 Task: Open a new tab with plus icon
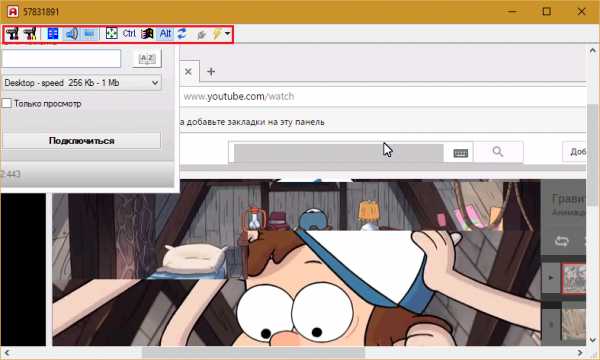pyautogui.click(x=211, y=72)
